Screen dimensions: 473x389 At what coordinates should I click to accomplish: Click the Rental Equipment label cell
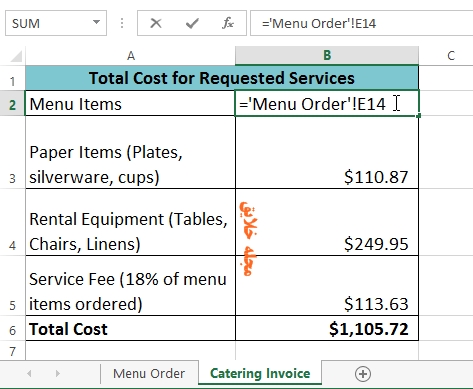130,222
